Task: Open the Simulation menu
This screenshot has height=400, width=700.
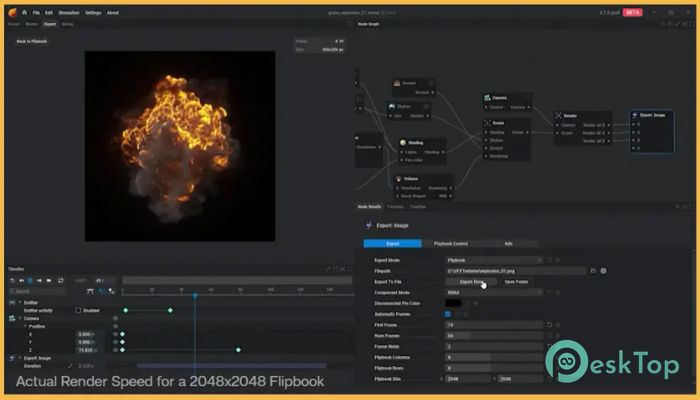Action: point(69,12)
